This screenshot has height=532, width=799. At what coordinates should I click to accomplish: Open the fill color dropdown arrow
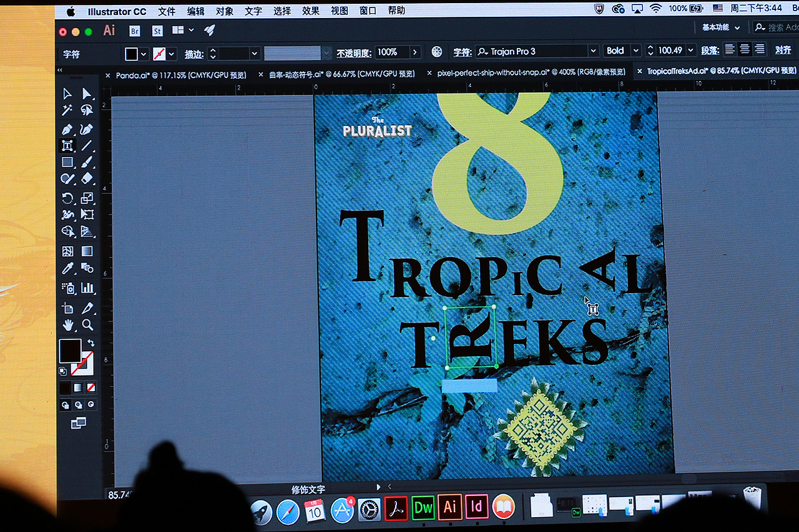point(144,54)
